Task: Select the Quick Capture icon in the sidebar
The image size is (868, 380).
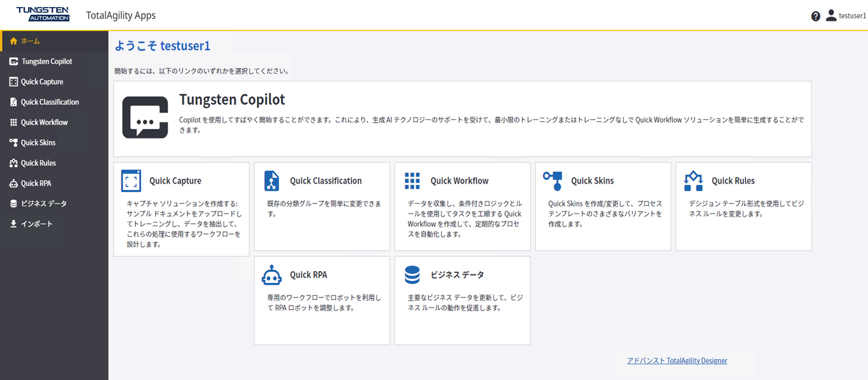Action: pos(13,81)
